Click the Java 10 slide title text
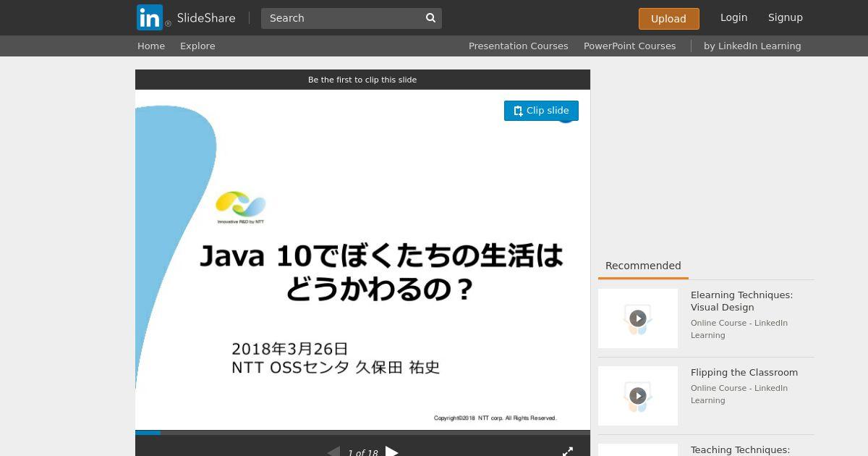The width and height of the screenshot is (868, 456). coord(380,272)
